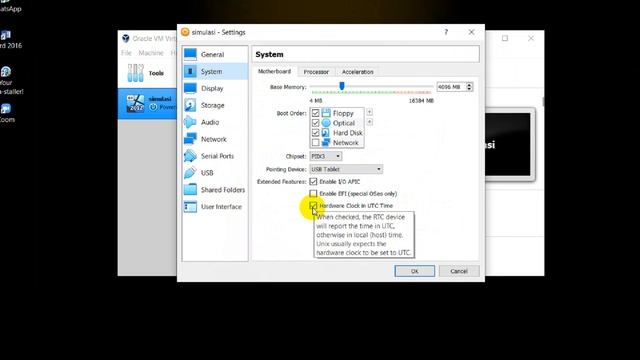Viewport: 640px width, 360px height.
Task: Open the Serial Ports plug icon
Action: tap(190, 156)
